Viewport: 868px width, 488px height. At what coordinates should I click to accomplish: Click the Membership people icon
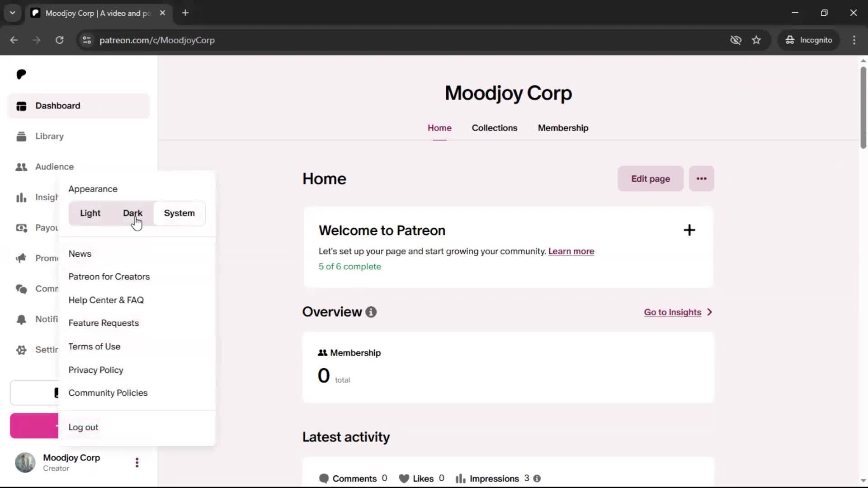[322, 353]
